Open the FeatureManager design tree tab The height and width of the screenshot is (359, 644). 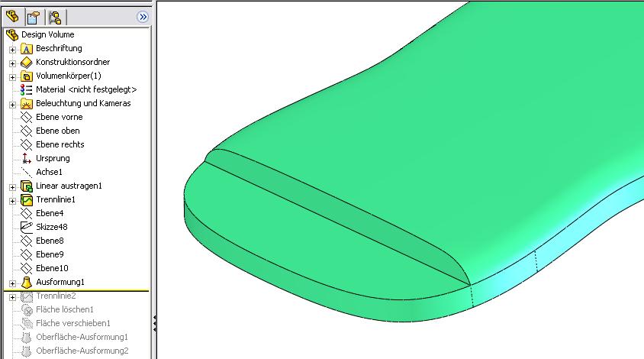[x=13, y=17]
